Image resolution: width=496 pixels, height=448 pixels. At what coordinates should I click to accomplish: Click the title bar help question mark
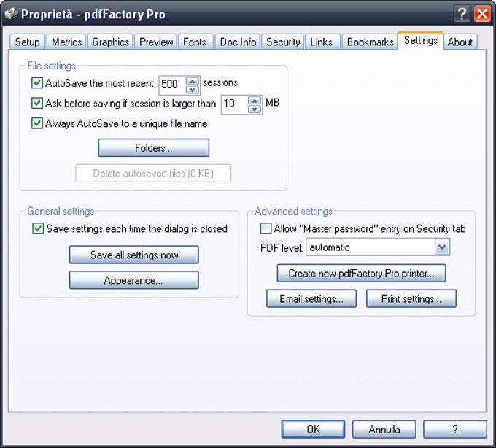point(462,14)
